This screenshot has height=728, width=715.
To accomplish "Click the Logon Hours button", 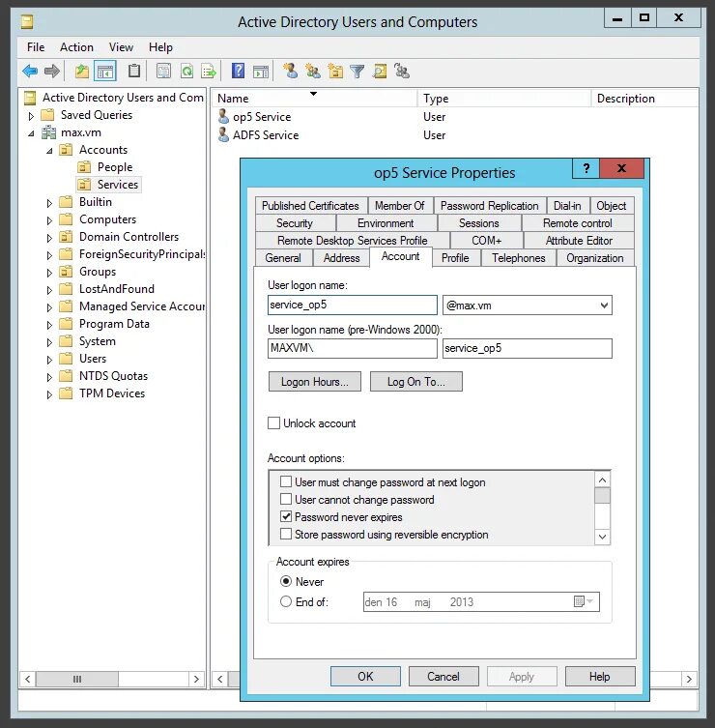I will [x=315, y=381].
